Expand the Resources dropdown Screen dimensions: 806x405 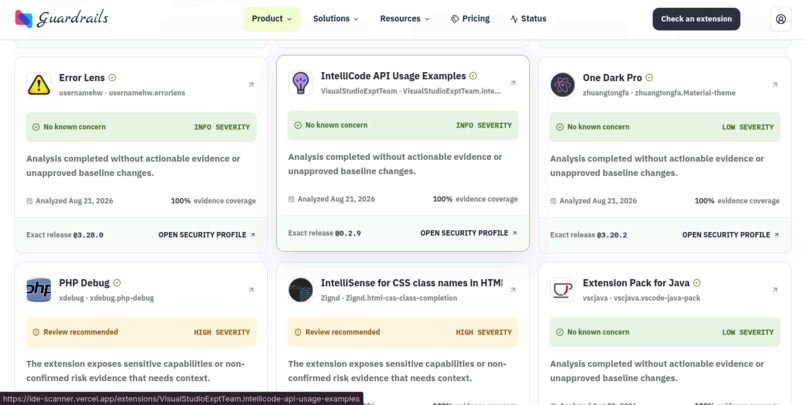[405, 19]
